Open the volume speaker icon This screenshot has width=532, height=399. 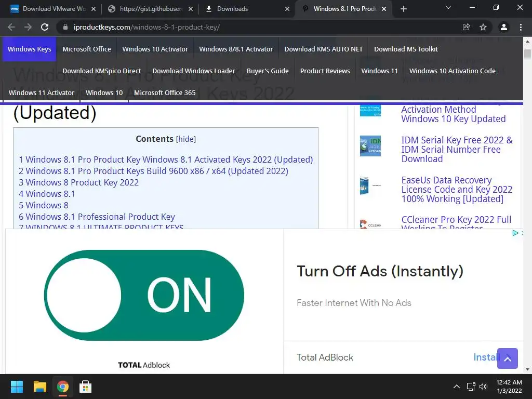(483, 387)
